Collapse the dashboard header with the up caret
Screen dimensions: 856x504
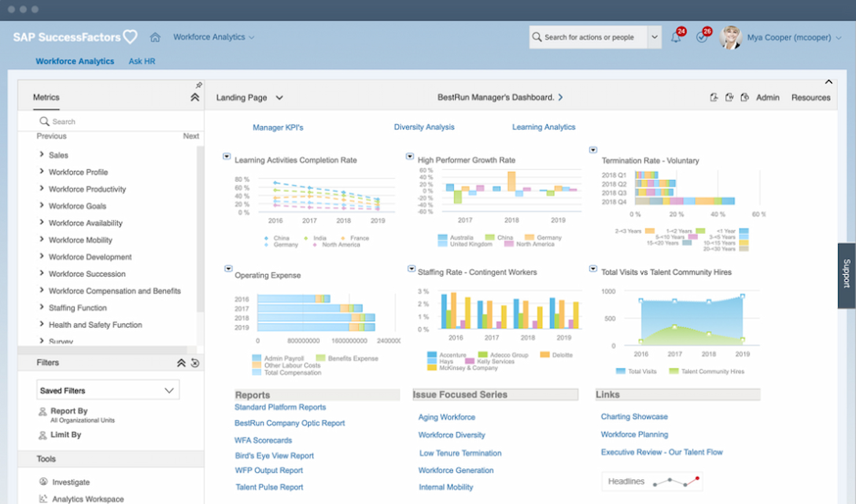[x=829, y=82]
